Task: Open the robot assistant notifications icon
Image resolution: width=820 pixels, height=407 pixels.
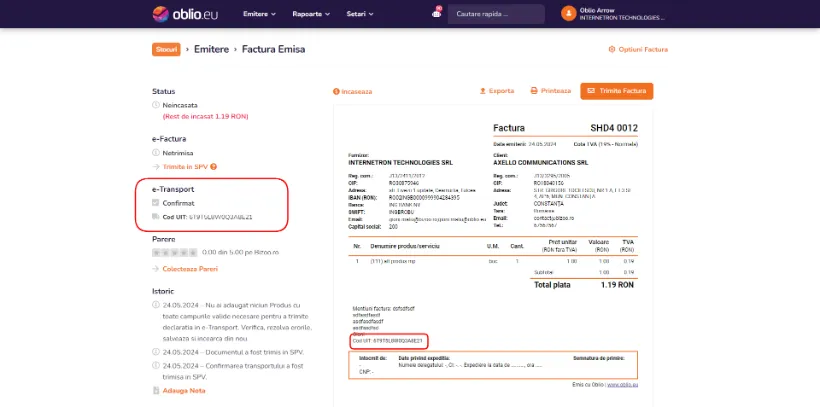Action: coord(437,13)
